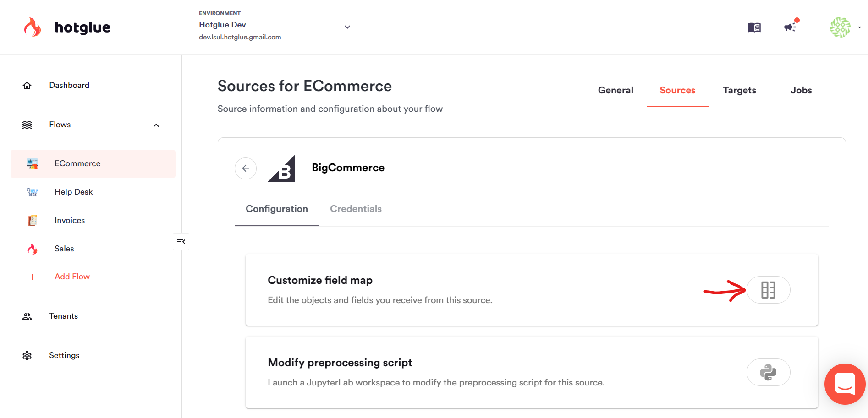Click the Dashboard home icon
Image resolution: width=868 pixels, height=418 pixels.
click(27, 86)
